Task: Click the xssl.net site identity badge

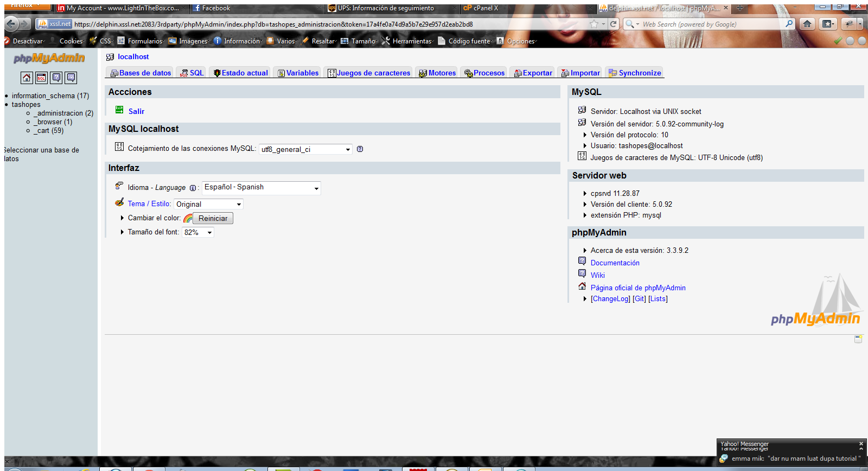Action: [55, 24]
